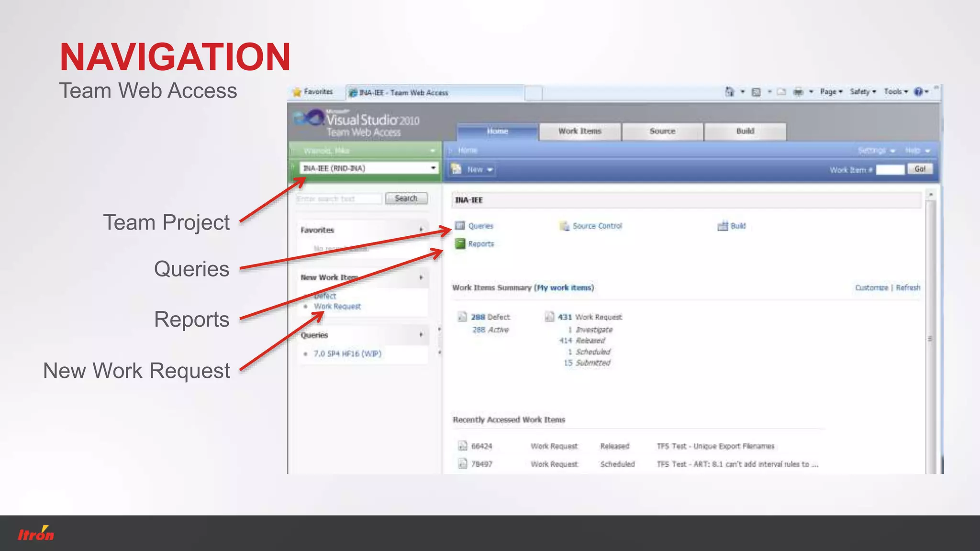Viewport: 980px width, 551px height.
Task: Open the Settings dropdown
Action: [877, 151]
